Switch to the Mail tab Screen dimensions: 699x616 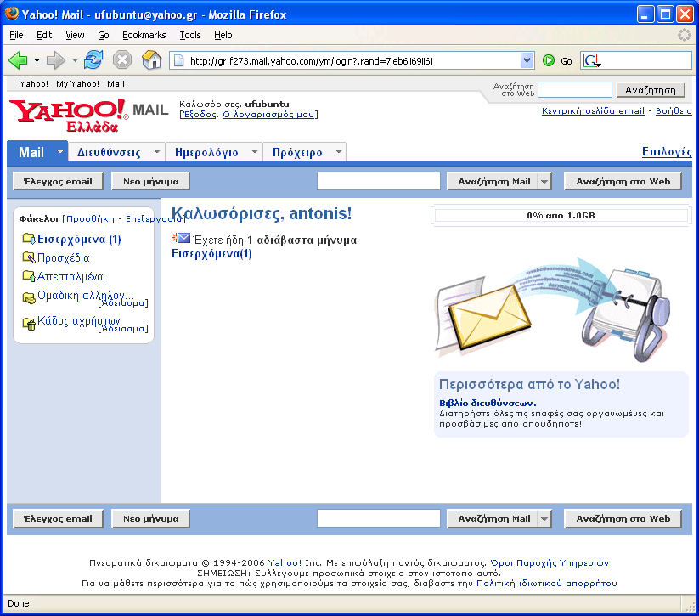(x=31, y=152)
